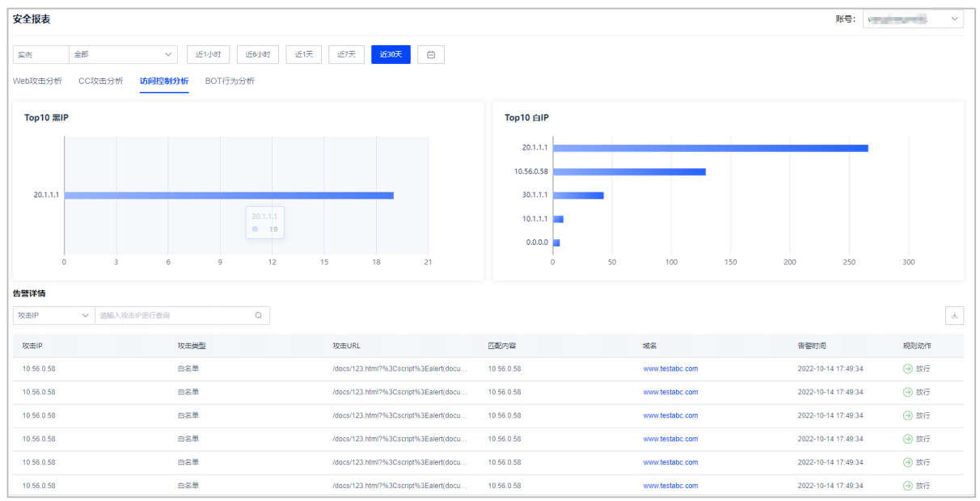Click the 攻击类型 column header
The width and height of the screenshot is (980, 501).
[192, 346]
